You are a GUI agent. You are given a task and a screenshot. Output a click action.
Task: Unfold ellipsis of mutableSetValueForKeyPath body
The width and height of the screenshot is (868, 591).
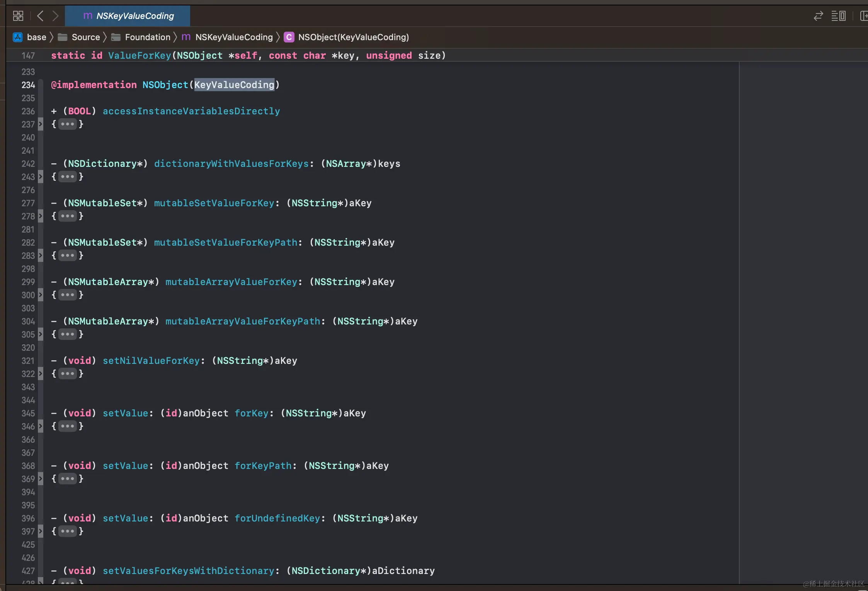pyautogui.click(x=68, y=256)
